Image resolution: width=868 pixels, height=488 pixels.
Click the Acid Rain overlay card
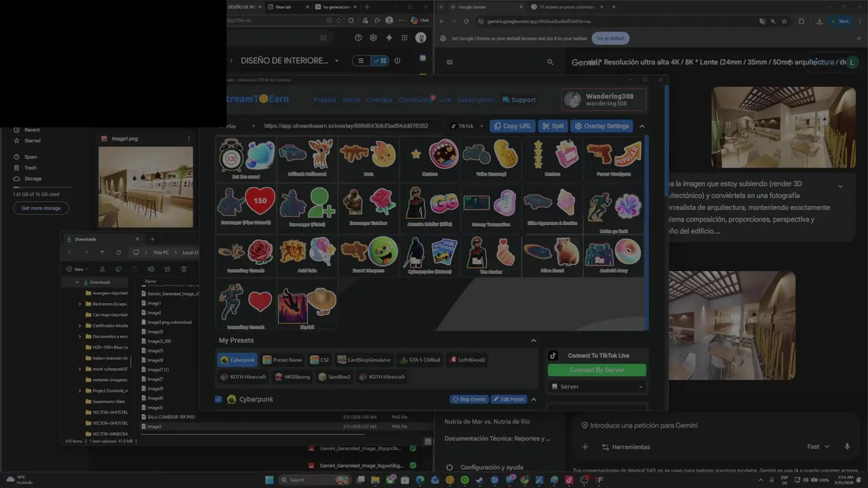(307, 256)
